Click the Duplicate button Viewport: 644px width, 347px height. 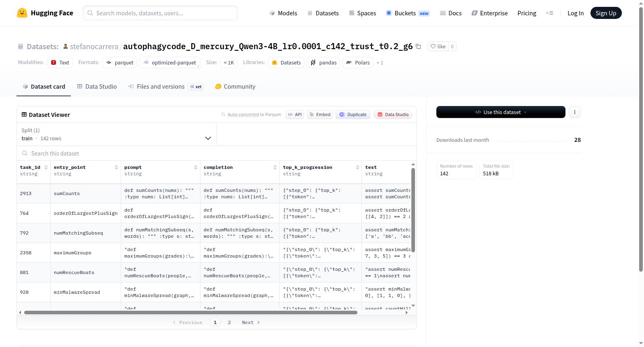(x=353, y=114)
